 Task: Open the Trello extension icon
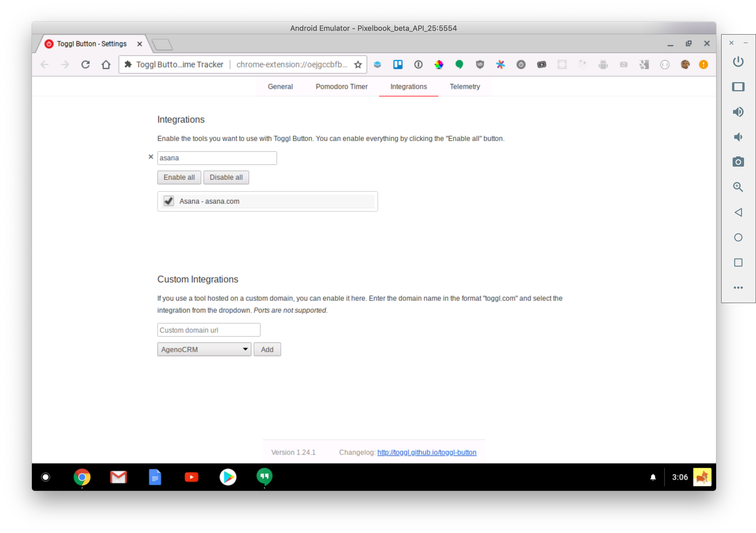coord(398,64)
